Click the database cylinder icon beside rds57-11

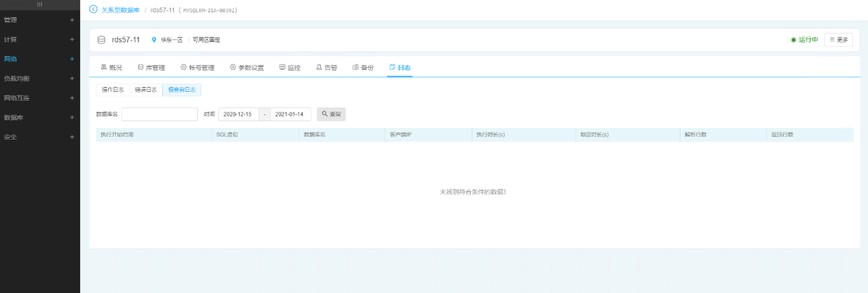coord(101,40)
